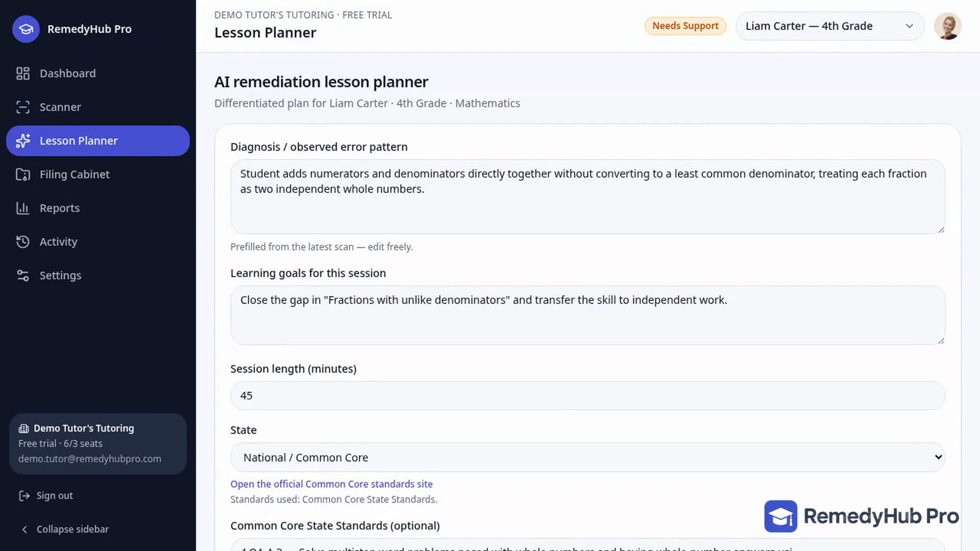The height and width of the screenshot is (551, 980).
Task: Click the Common Core State Standards optional field
Action: pos(587,545)
